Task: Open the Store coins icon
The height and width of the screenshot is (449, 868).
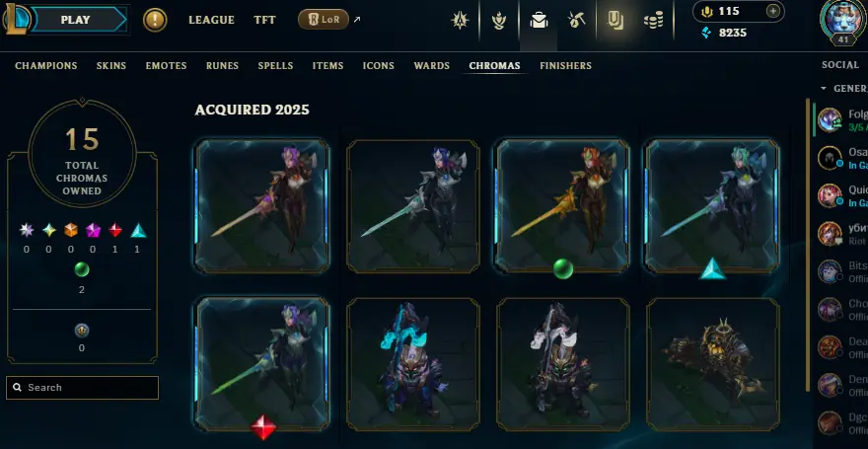Action: (653, 21)
